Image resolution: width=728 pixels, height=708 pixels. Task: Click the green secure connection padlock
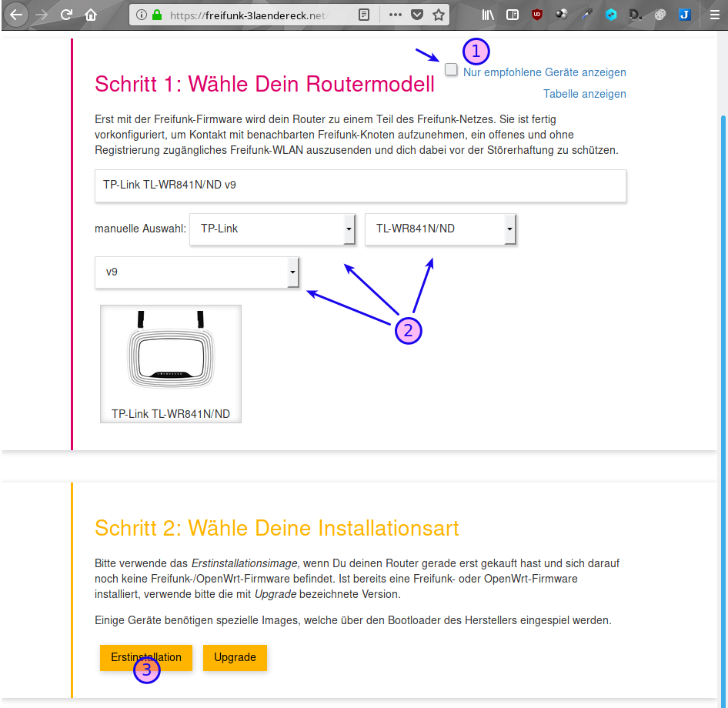pyautogui.click(x=158, y=15)
